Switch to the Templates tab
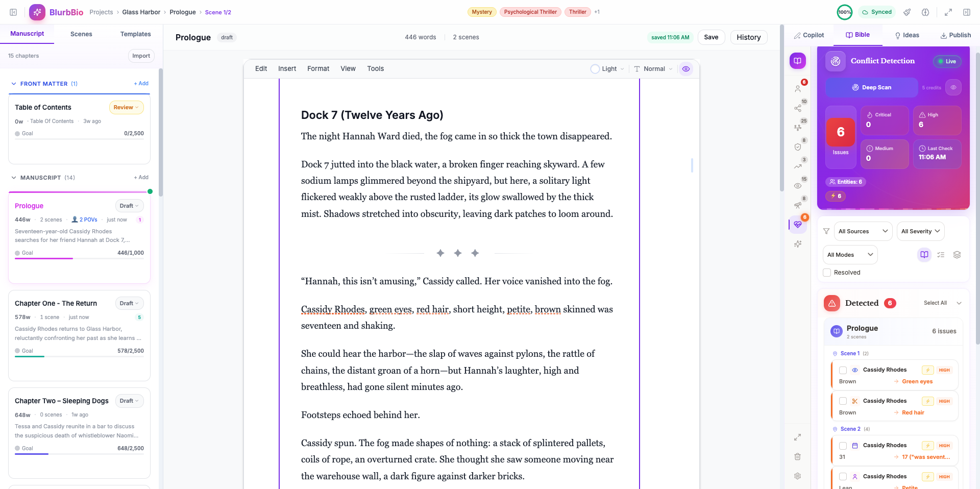The height and width of the screenshot is (489, 980). point(135,34)
